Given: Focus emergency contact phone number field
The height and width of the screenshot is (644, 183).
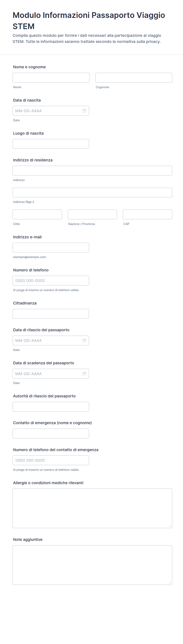Looking at the screenshot, I should point(51,460).
